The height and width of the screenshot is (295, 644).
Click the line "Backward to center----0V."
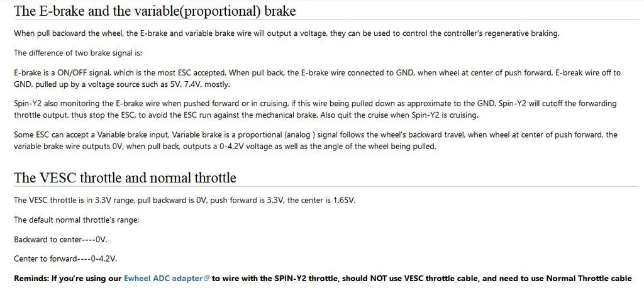click(61, 239)
